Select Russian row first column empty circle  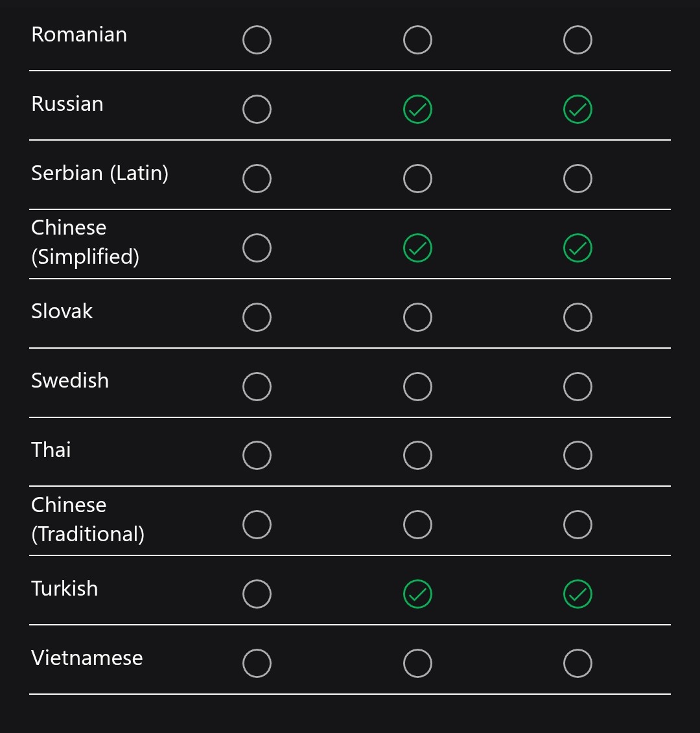(257, 110)
